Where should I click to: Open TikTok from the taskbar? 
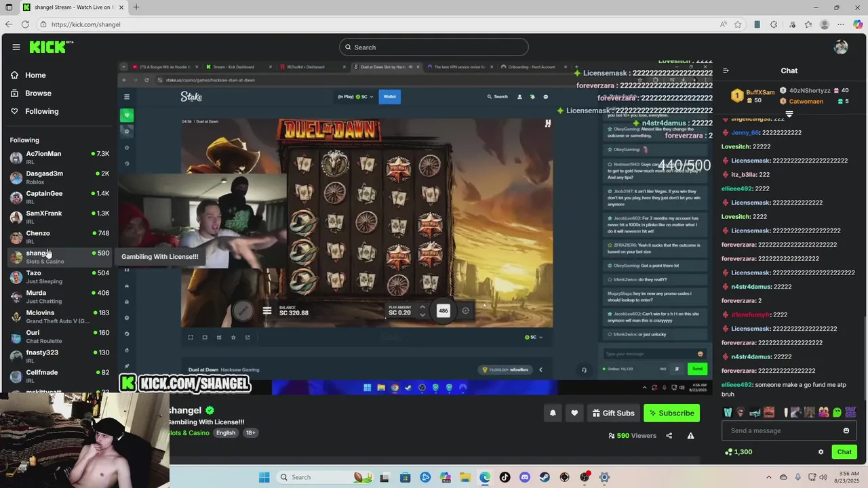(505, 477)
